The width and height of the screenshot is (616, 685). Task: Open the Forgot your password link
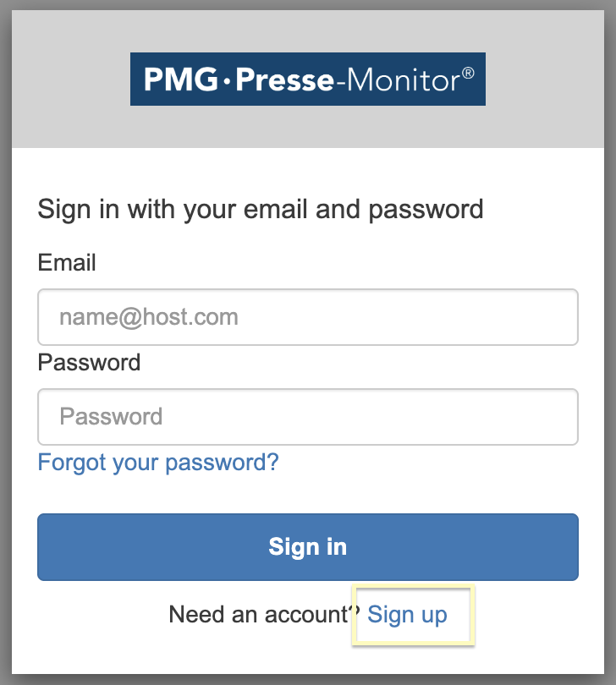[158, 463]
